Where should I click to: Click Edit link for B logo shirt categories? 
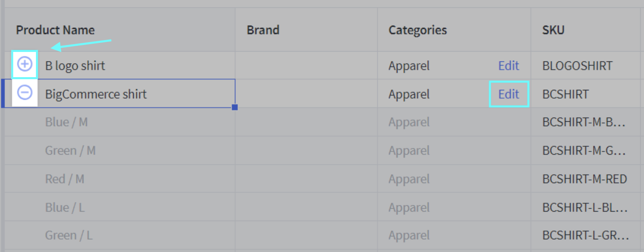pyautogui.click(x=509, y=66)
